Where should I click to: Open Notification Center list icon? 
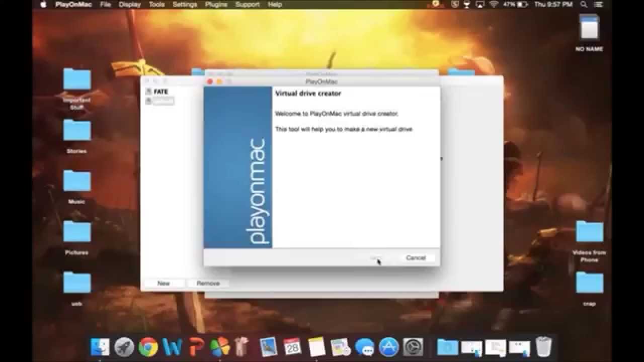pos(599,5)
